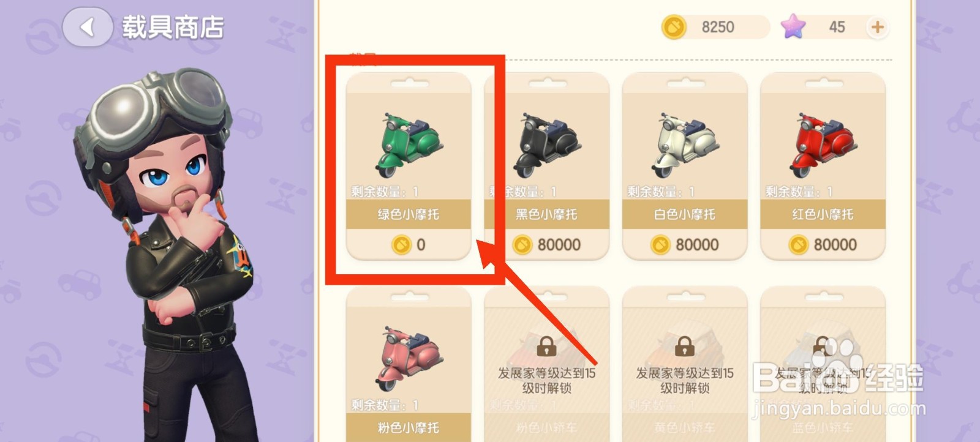Tap the lock icon on 粉色小轿车 card

point(546,346)
